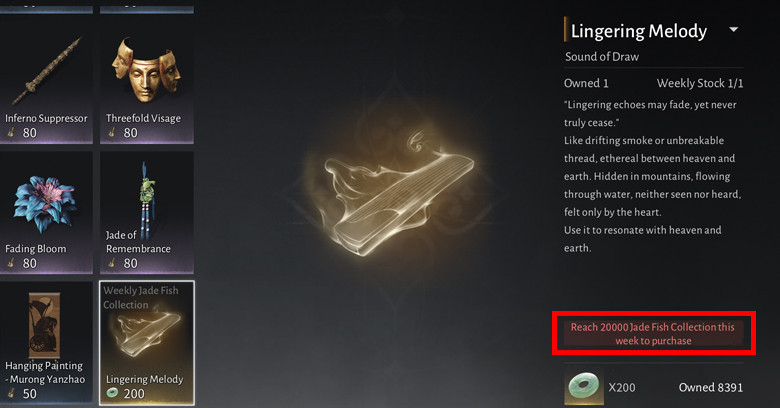Image resolution: width=780 pixels, height=408 pixels.
Task: Pick the Jade of Remembrance item
Action: click(147, 212)
